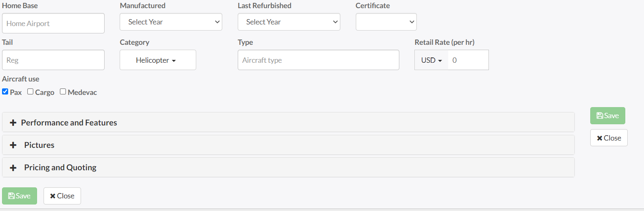
Task: Click the Close button on the right side
Action: (x=609, y=138)
